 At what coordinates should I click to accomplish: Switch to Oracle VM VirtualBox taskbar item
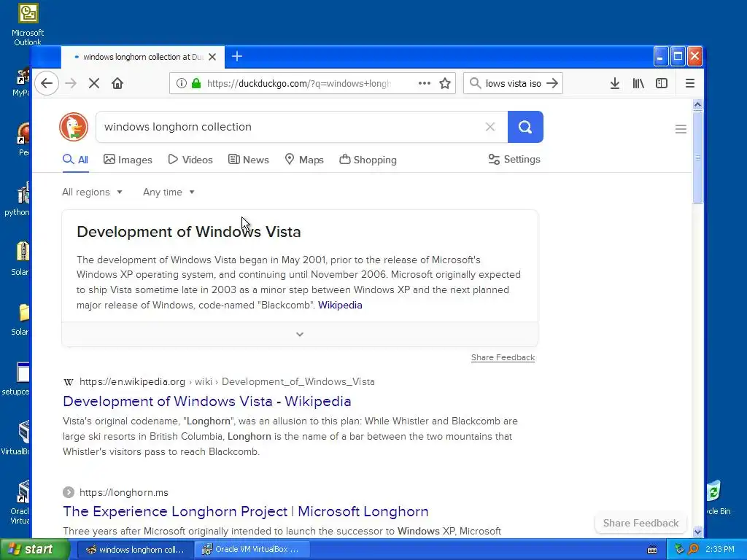pos(252,550)
